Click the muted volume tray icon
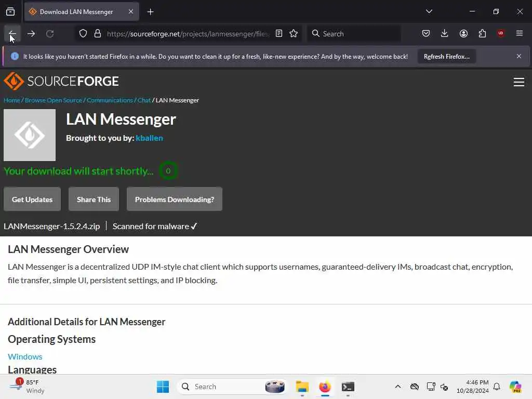The width and height of the screenshot is (532, 399). [444, 387]
